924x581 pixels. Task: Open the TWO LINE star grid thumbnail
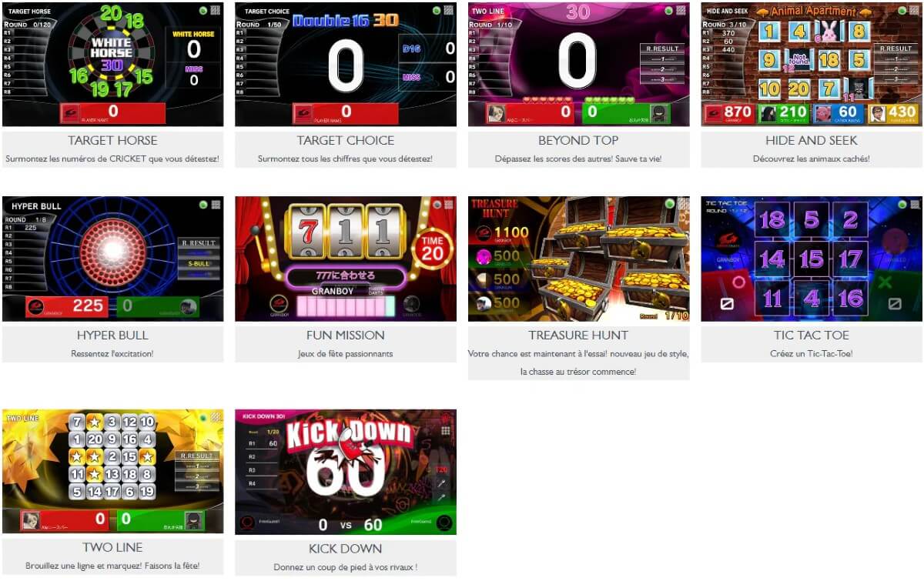click(x=113, y=472)
